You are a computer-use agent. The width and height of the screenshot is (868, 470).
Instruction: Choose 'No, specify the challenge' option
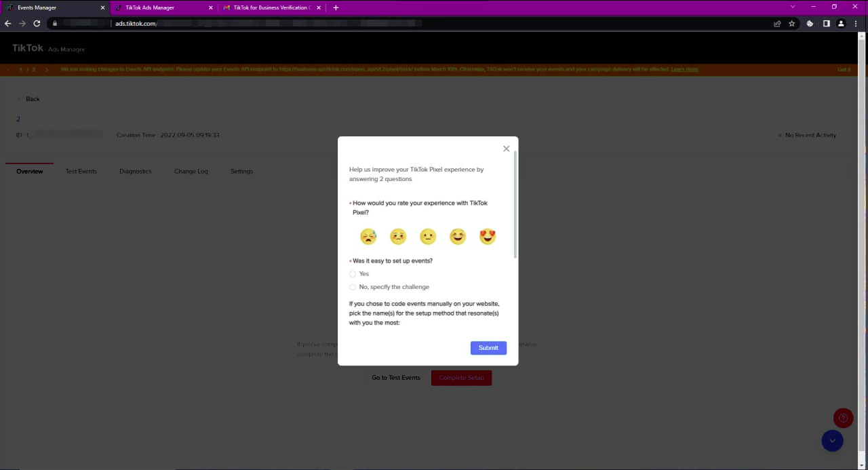coord(353,287)
